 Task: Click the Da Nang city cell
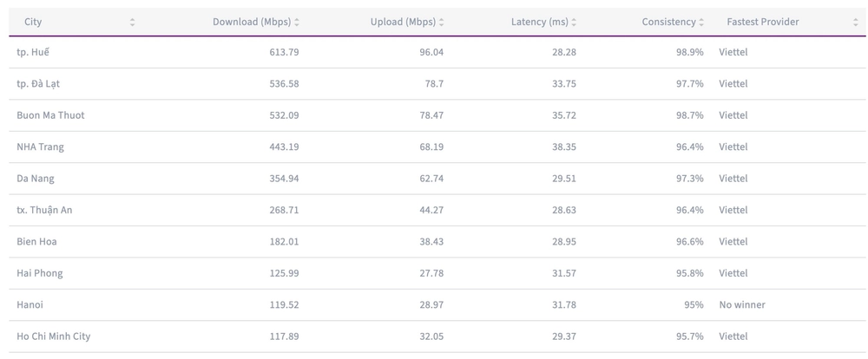(36, 179)
